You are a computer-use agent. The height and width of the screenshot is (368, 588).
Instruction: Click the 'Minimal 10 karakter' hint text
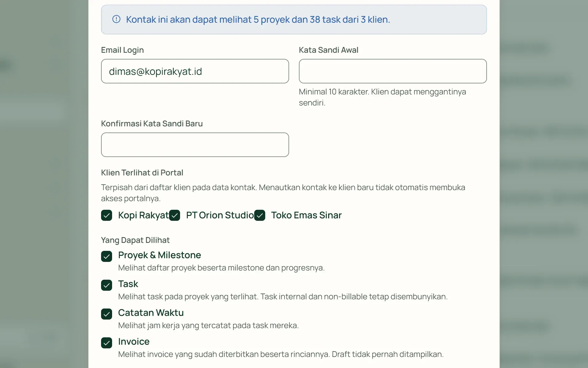coord(383,97)
